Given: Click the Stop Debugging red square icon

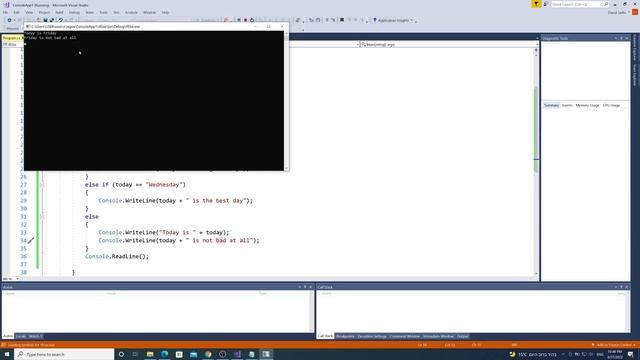Looking at the screenshot, I should pos(245,20).
